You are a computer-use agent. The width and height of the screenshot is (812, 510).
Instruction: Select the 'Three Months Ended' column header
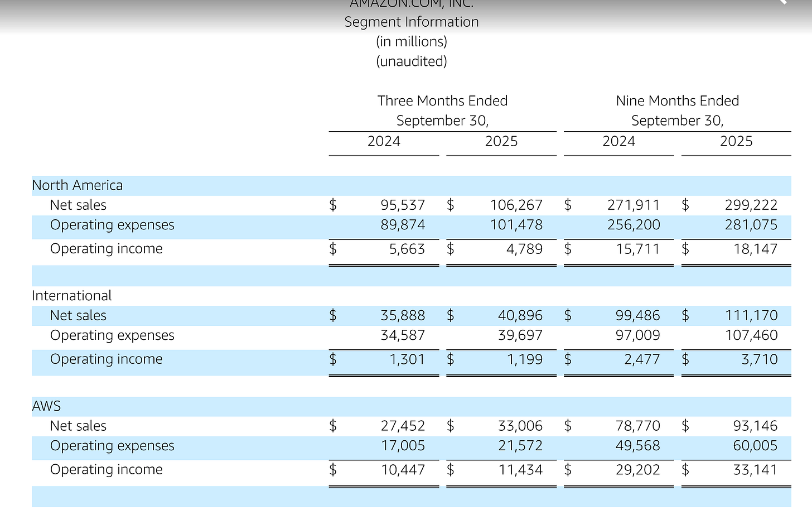pos(442,100)
